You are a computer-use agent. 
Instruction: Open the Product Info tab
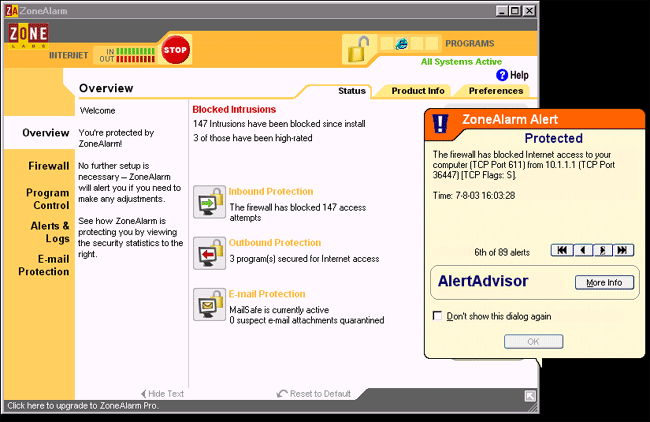[x=418, y=91]
